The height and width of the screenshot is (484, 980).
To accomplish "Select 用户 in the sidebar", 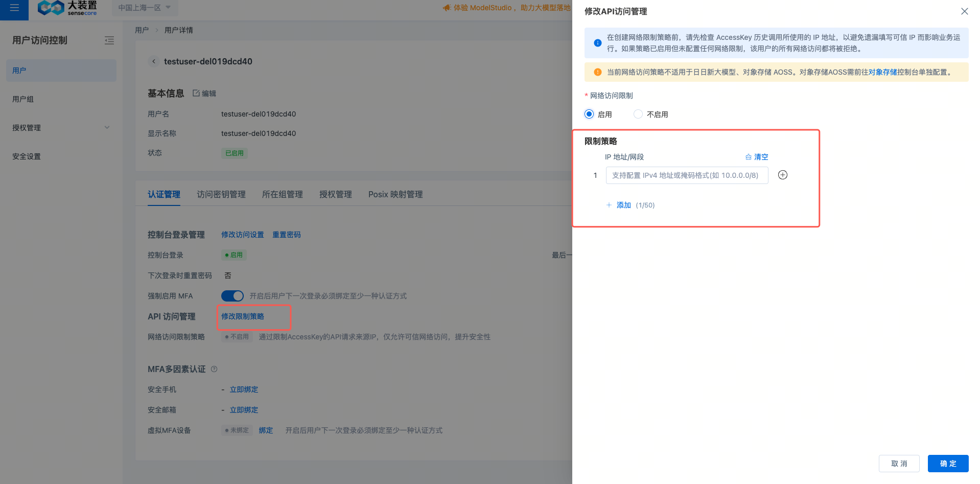I will tap(61, 71).
